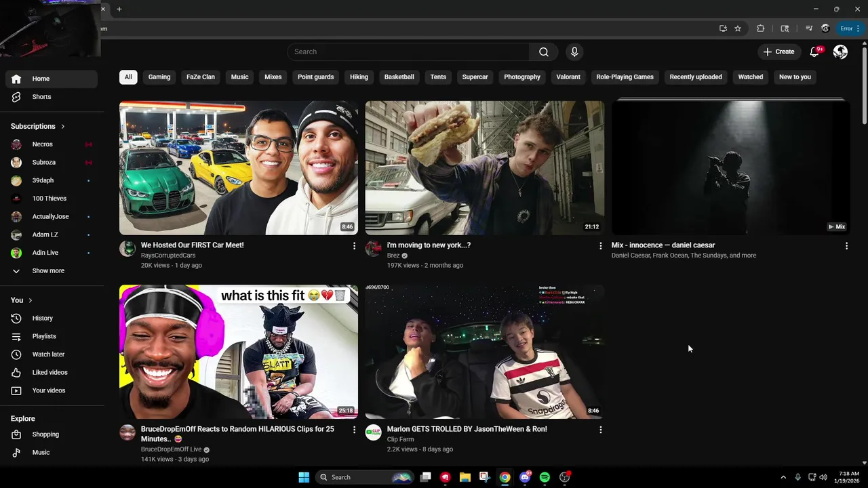Open the Windows Start menu
This screenshot has width=868, height=488.
[x=304, y=477]
